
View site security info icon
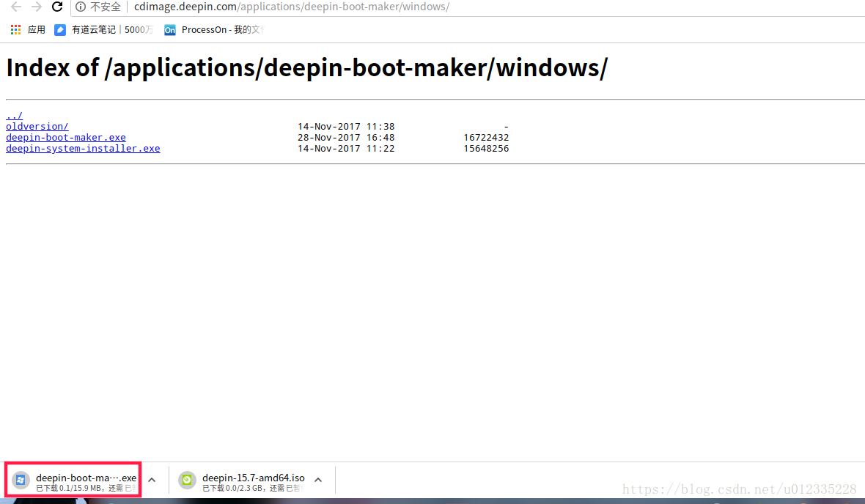(81, 7)
